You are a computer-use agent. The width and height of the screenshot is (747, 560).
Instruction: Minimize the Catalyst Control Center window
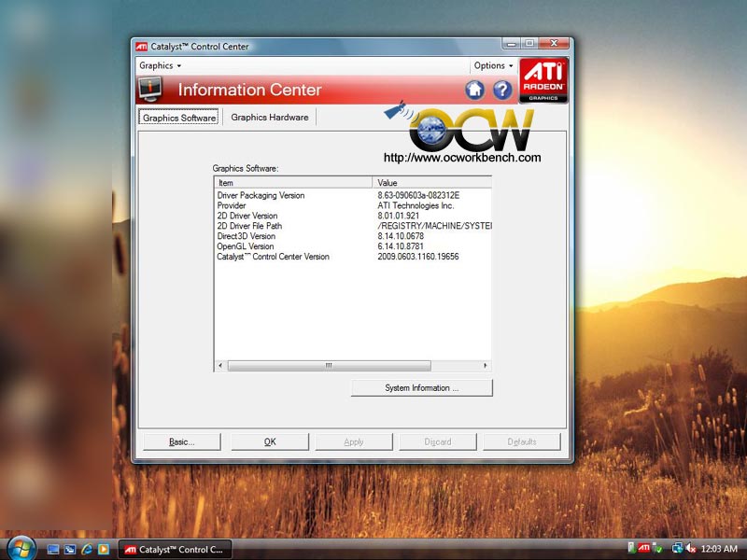(511, 43)
